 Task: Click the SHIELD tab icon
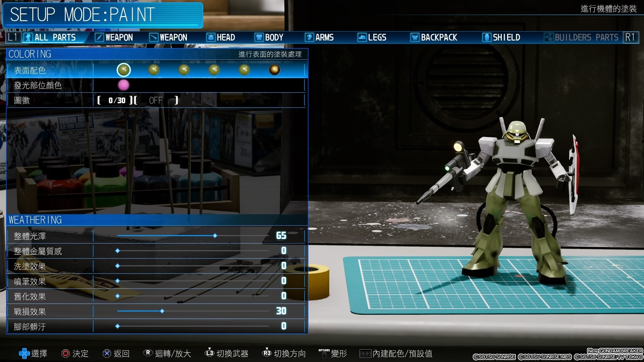pyautogui.click(x=487, y=37)
